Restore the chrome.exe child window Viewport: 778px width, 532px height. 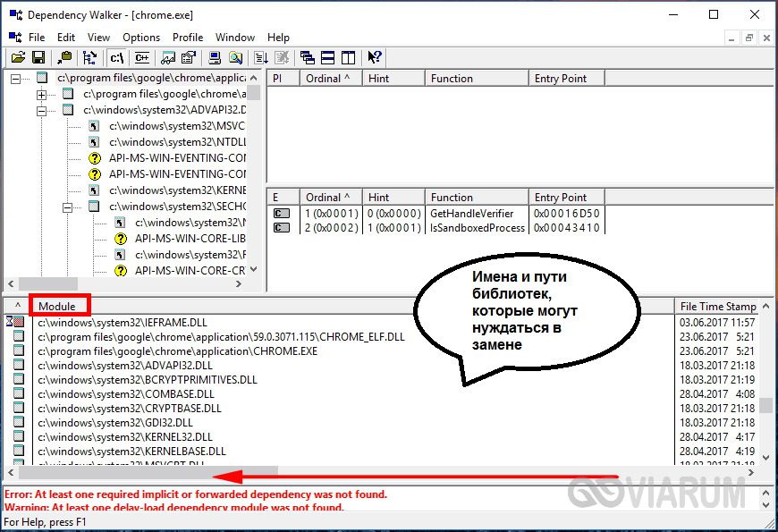click(x=749, y=38)
